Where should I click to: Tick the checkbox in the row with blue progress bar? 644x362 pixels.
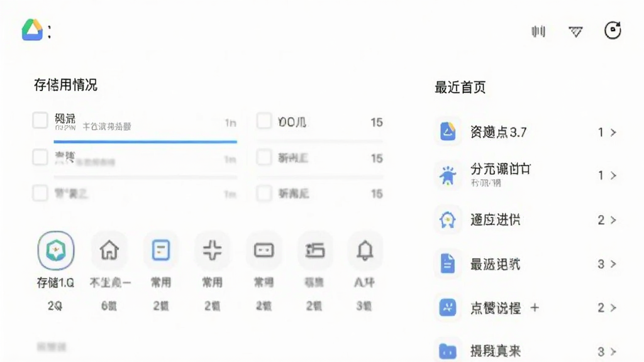click(x=40, y=120)
